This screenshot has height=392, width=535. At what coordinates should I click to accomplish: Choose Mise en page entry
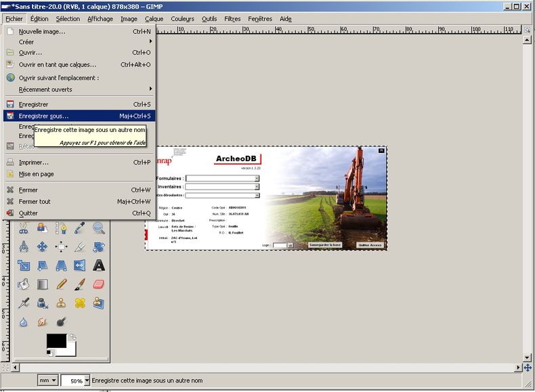[x=79, y=174]
